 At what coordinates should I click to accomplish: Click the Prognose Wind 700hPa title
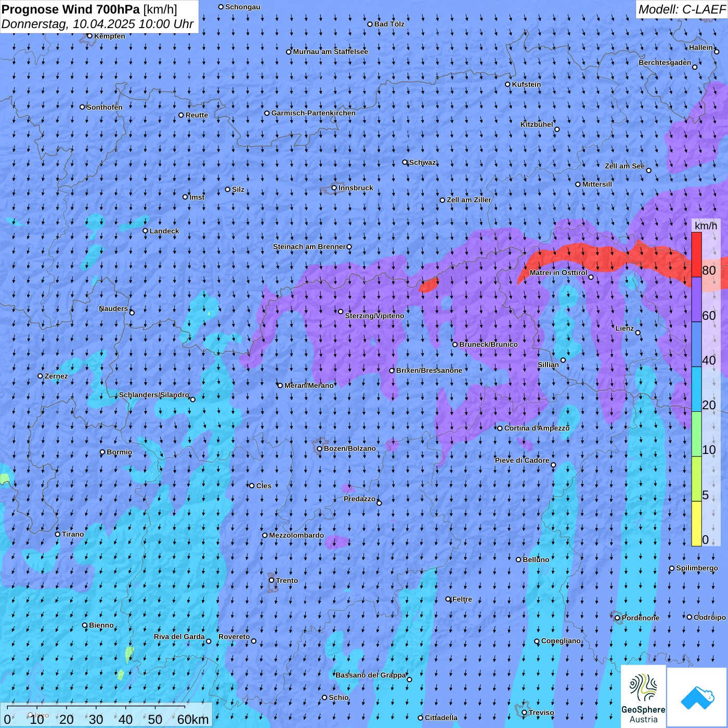(89, 9)
